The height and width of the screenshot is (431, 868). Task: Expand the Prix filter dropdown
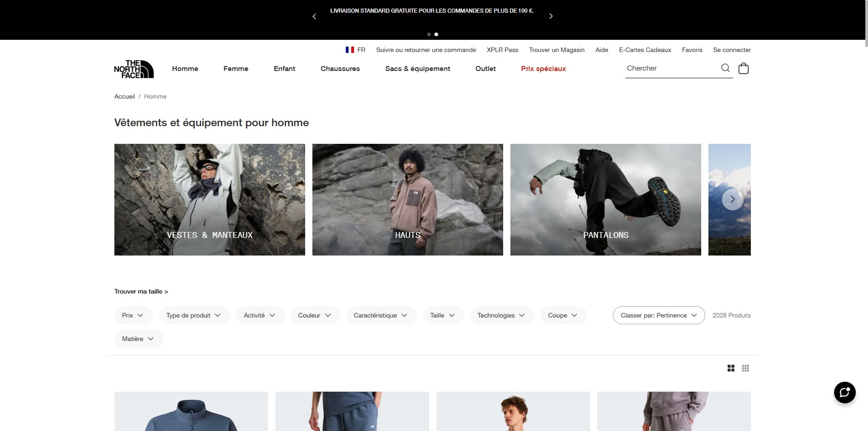pos(133,315)
